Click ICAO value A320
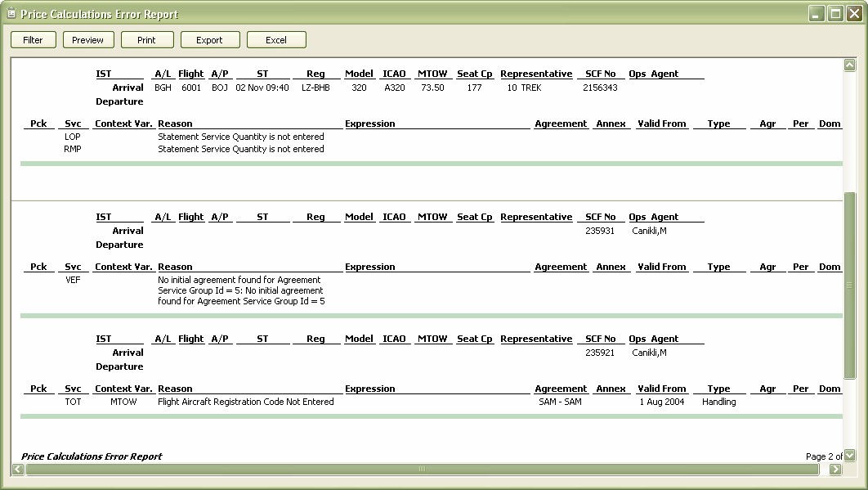Screen dimensions: 868x490 [x=395, y=88]
